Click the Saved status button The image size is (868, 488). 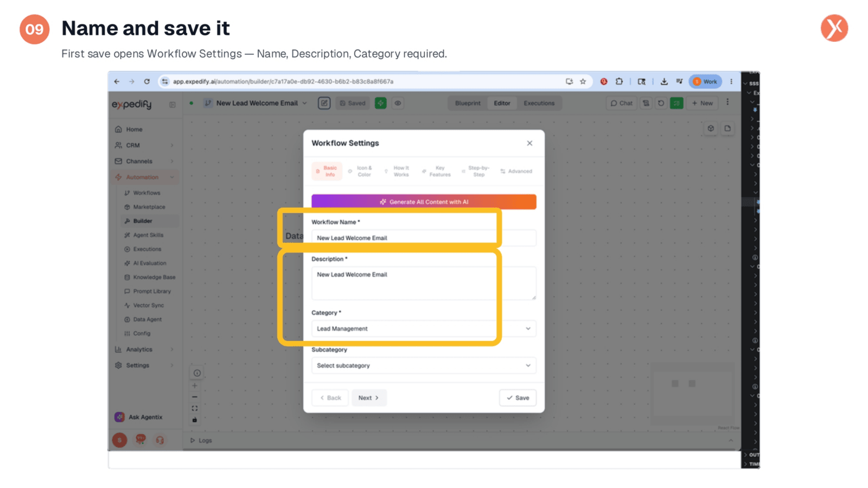(x=353, y=103)
